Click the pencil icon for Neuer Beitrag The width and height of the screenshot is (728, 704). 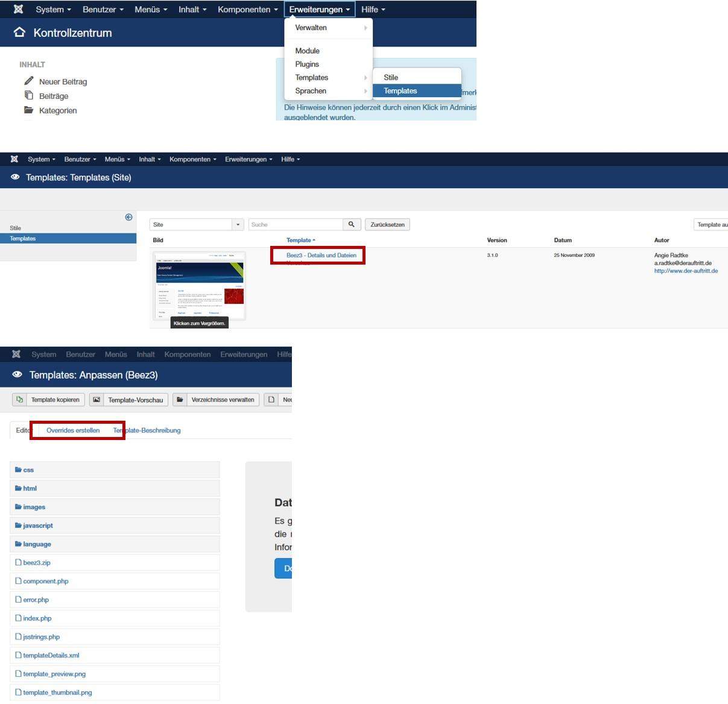28,81
